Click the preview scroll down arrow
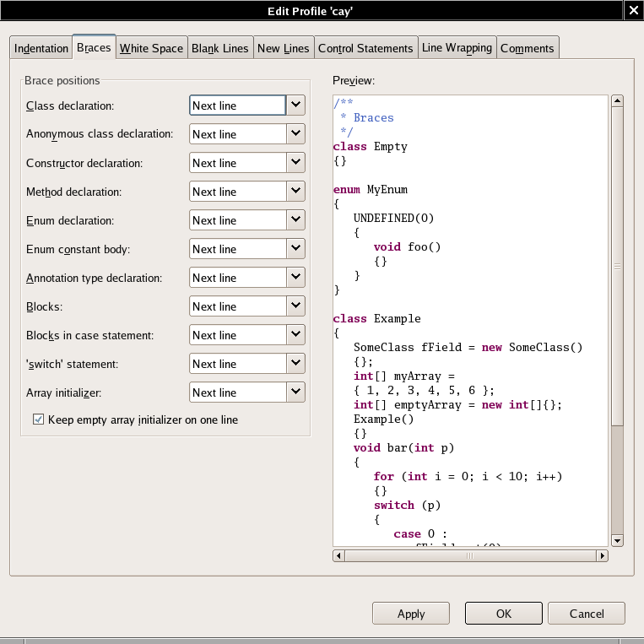 coord(617,540)
